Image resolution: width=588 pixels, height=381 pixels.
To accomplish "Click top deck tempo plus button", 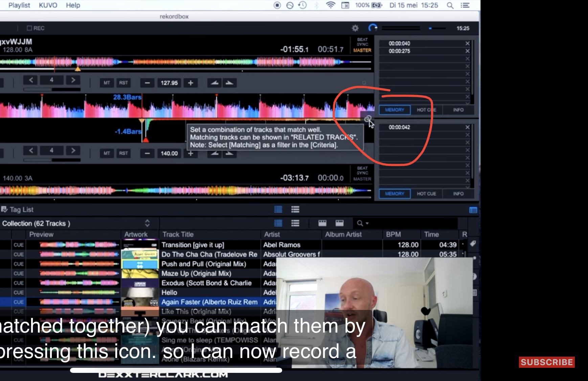I will coord(190,83).
